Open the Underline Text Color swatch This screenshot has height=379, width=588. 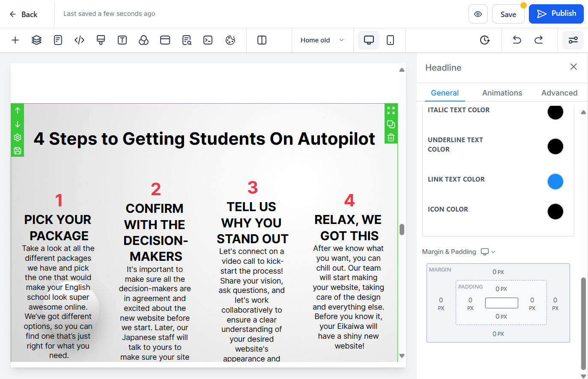pyautogui.click(x=555, y=146)
